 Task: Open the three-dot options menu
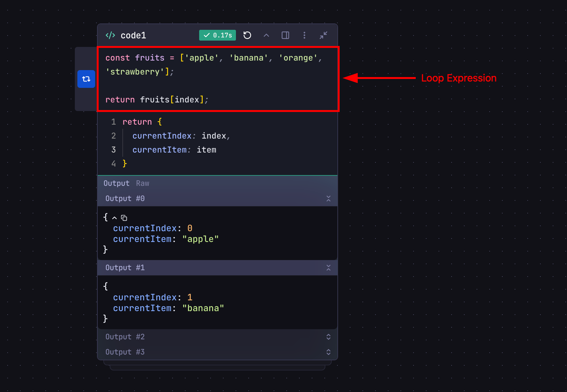[304, 35]
